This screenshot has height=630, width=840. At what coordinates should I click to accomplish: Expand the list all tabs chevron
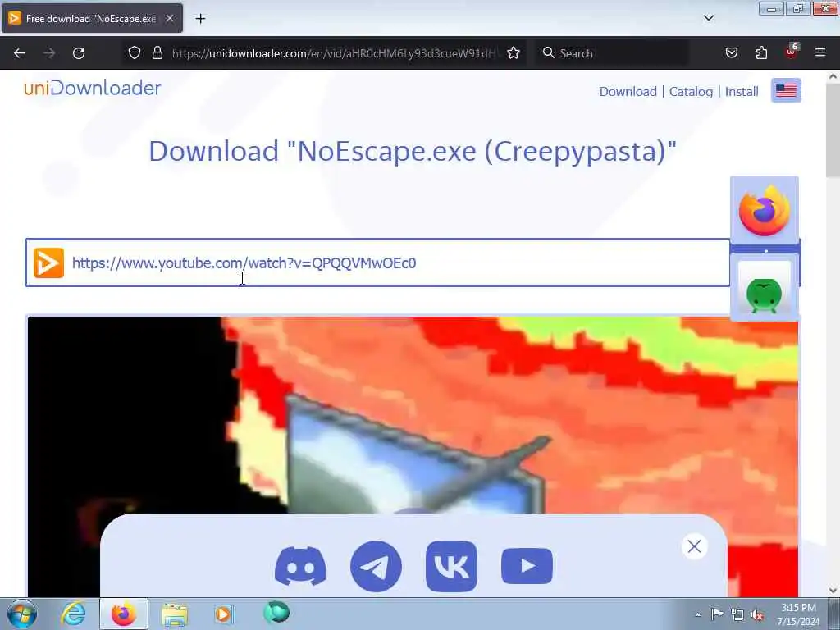click(x=709, y=18)
